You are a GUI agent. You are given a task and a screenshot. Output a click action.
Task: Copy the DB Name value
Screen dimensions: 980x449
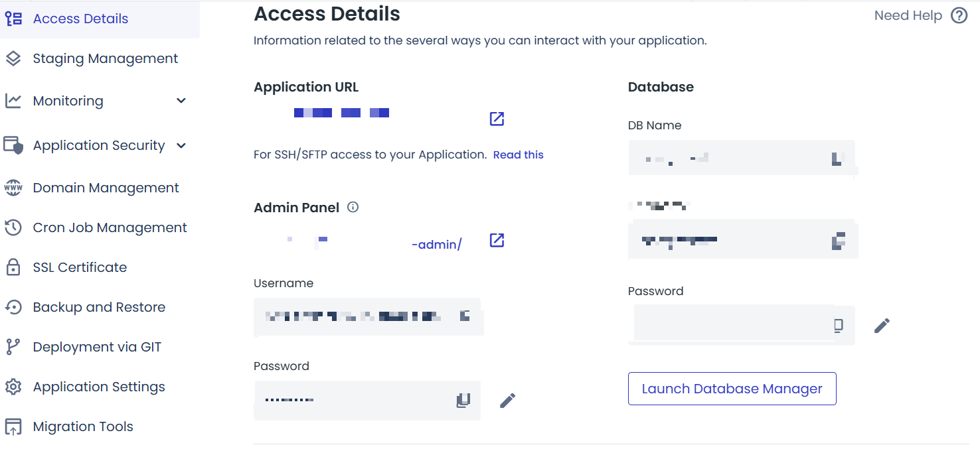(x=837, y=159)
